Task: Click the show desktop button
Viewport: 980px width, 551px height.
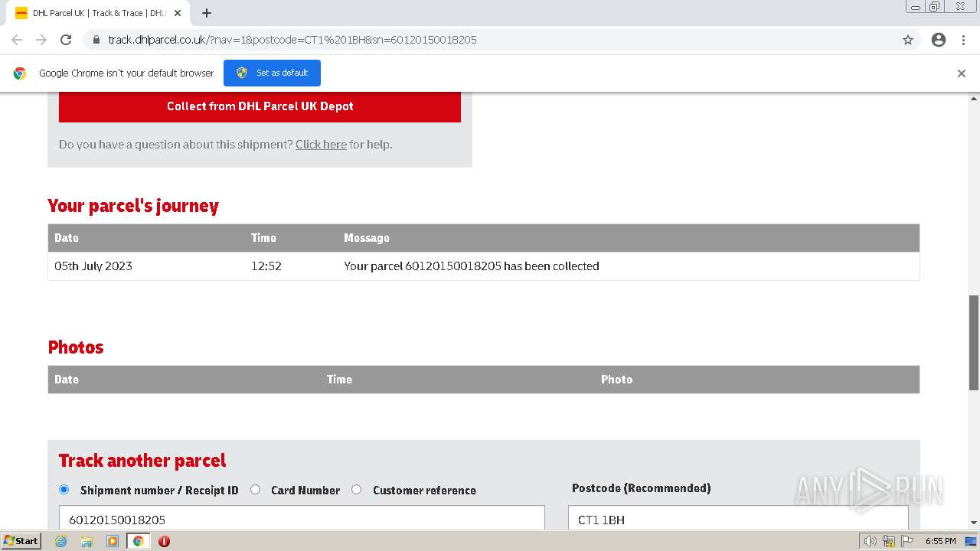Action: click(x=972, y=541)
